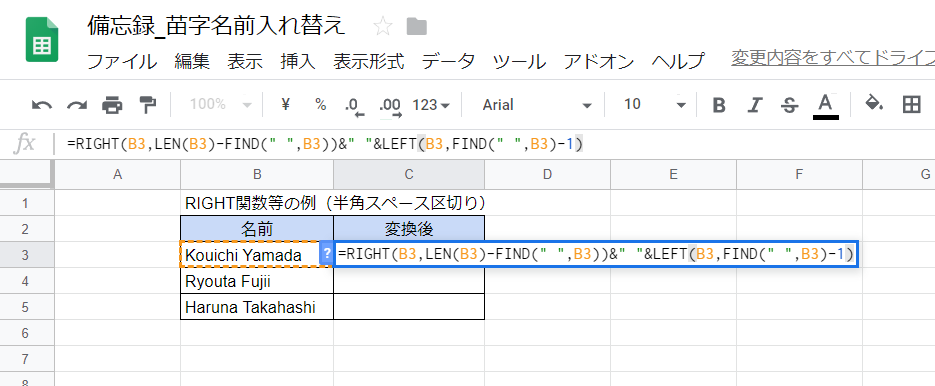Select row 4 header
This screenshot has height=386, width=935.
[26, 281]
